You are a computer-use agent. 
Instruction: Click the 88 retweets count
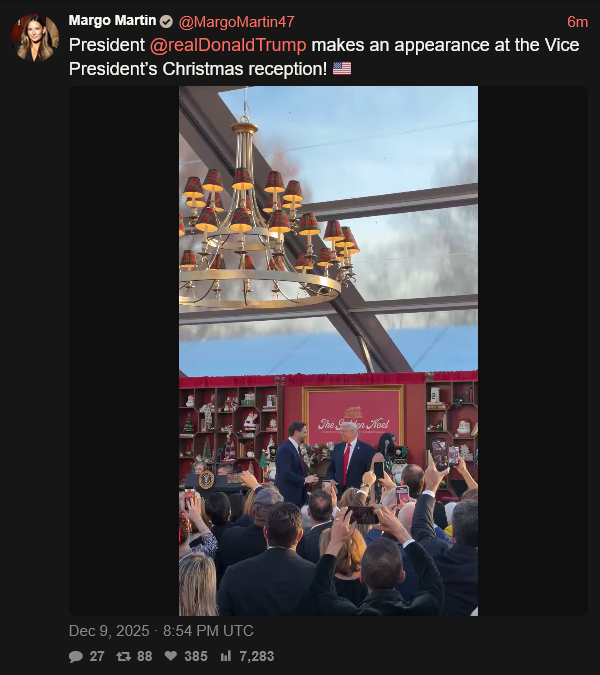tap(145, 656)
